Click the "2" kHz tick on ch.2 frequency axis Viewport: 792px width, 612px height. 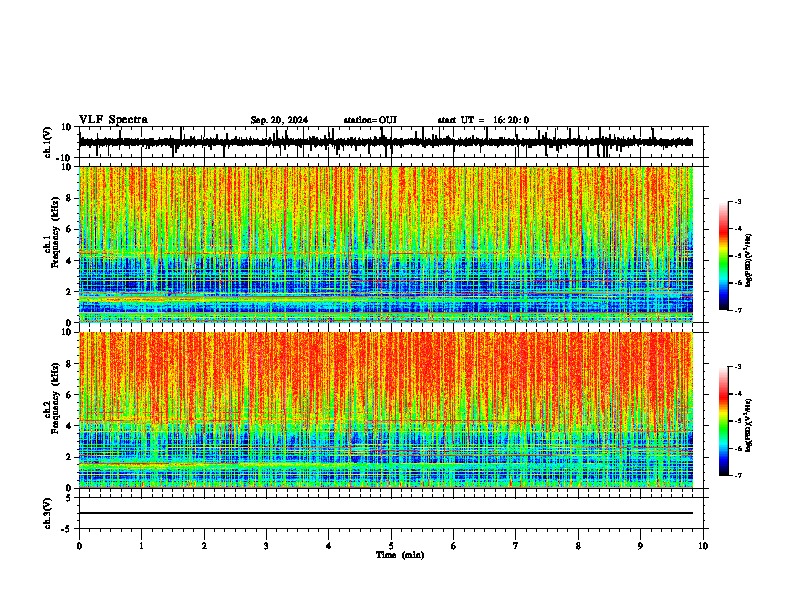pyautogui.click(x=70, y=457)
